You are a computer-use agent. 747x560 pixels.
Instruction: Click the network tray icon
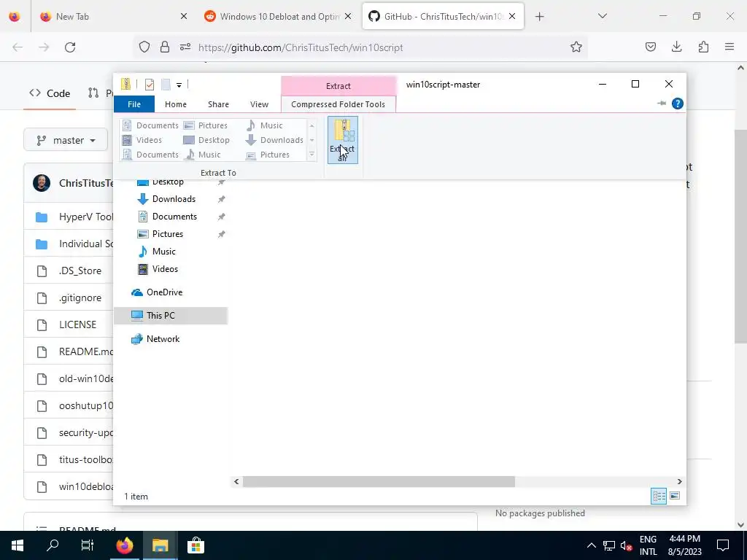[609, 545]
